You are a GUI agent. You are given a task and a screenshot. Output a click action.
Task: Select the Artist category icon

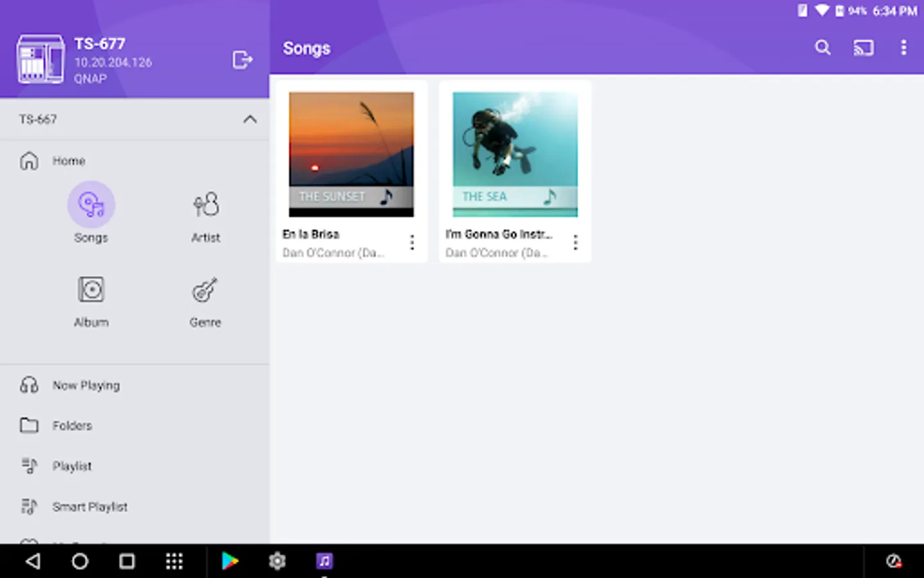coord(205,205)
